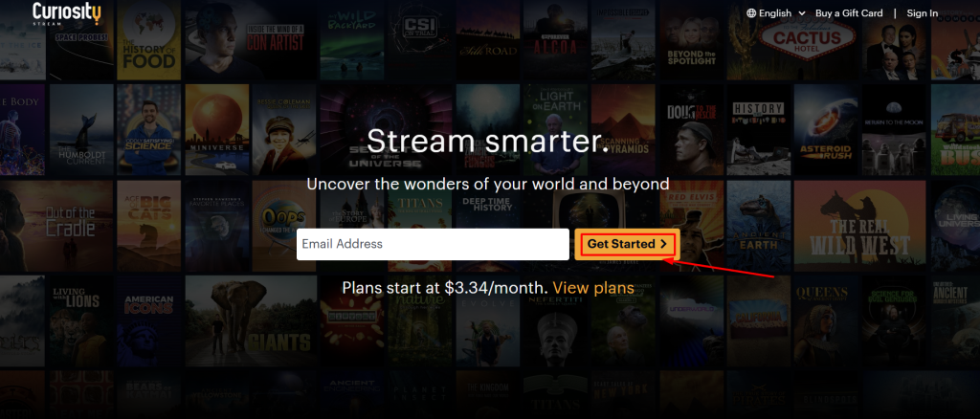Select the Space Probes poster

(81, 40)
